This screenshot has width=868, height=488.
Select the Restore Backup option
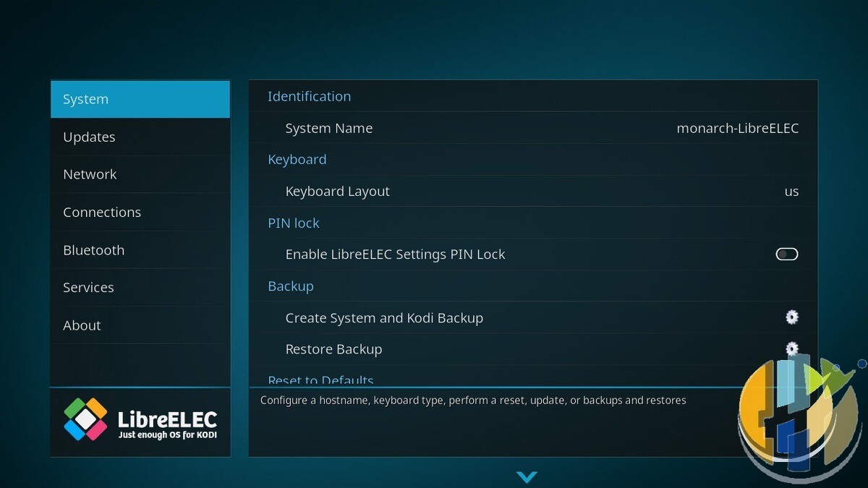533,349
